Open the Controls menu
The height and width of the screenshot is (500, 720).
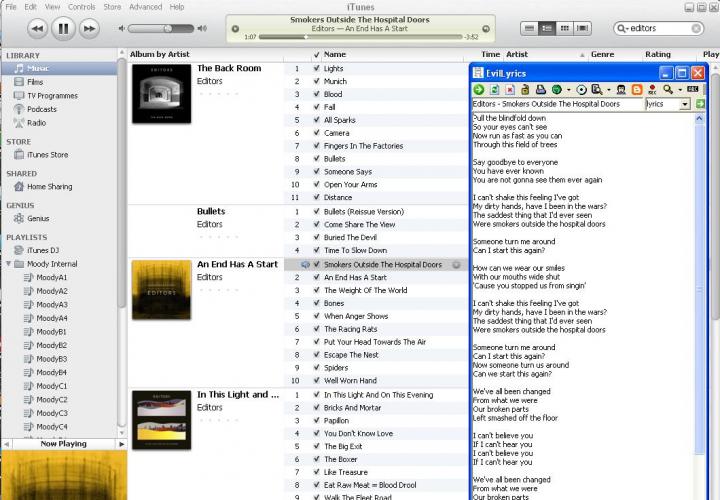pos(82,7)
